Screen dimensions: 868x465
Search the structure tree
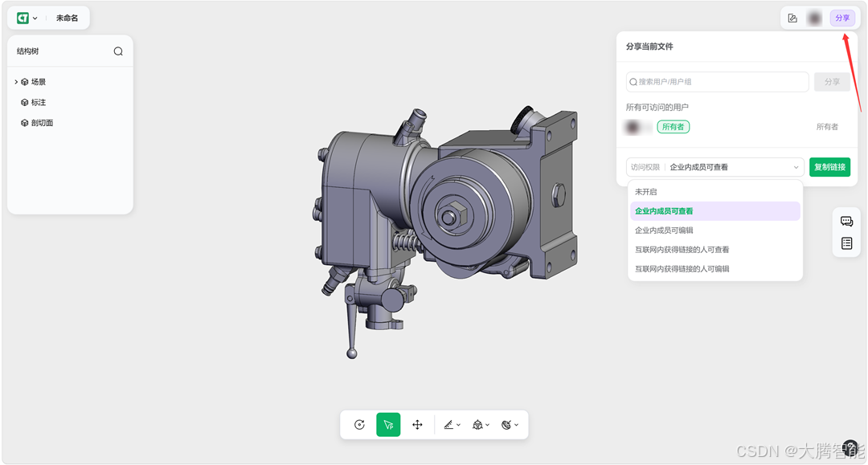click(x=118, y=51)
